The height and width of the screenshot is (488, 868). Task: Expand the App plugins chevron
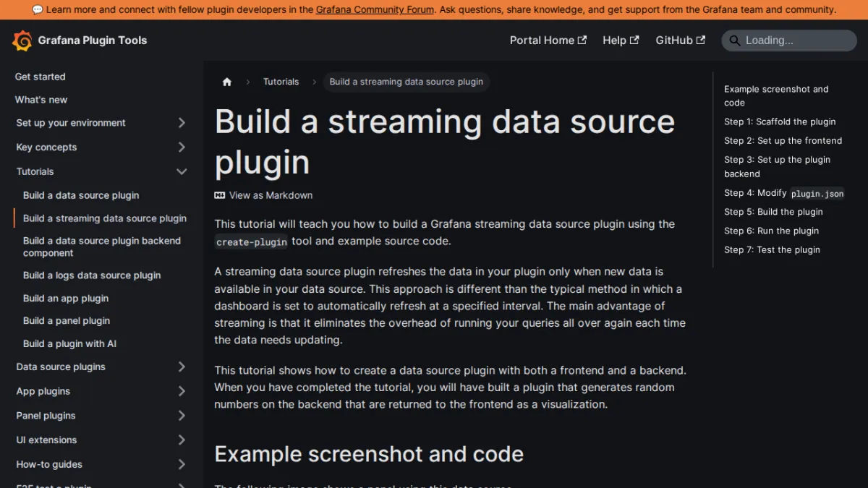[182, 391]
